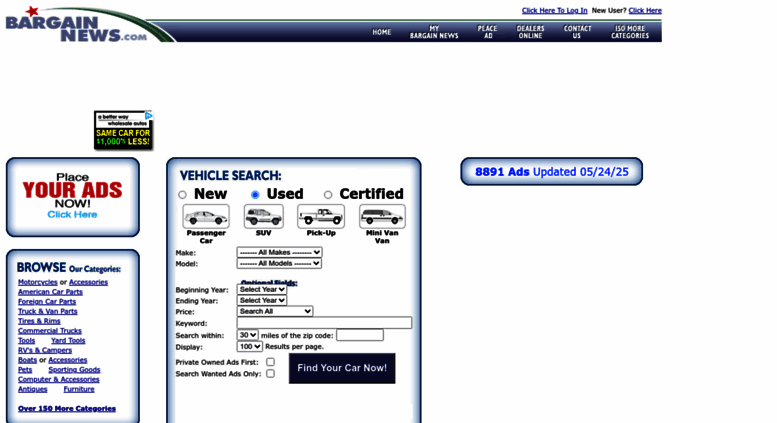Open the All Models dropdown
The height and width of the screenshot is (423, 777).
click(x=279, y=264)
